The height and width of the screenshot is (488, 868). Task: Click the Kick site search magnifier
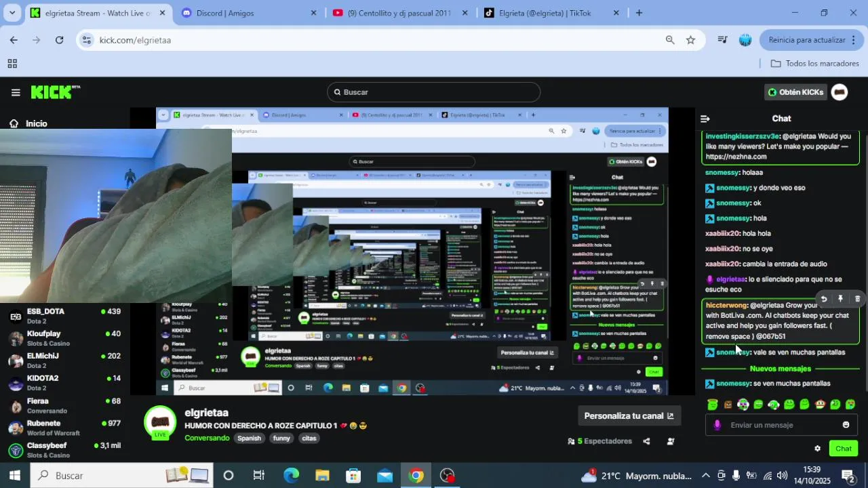pyautogui.click(x=337, y=92)
